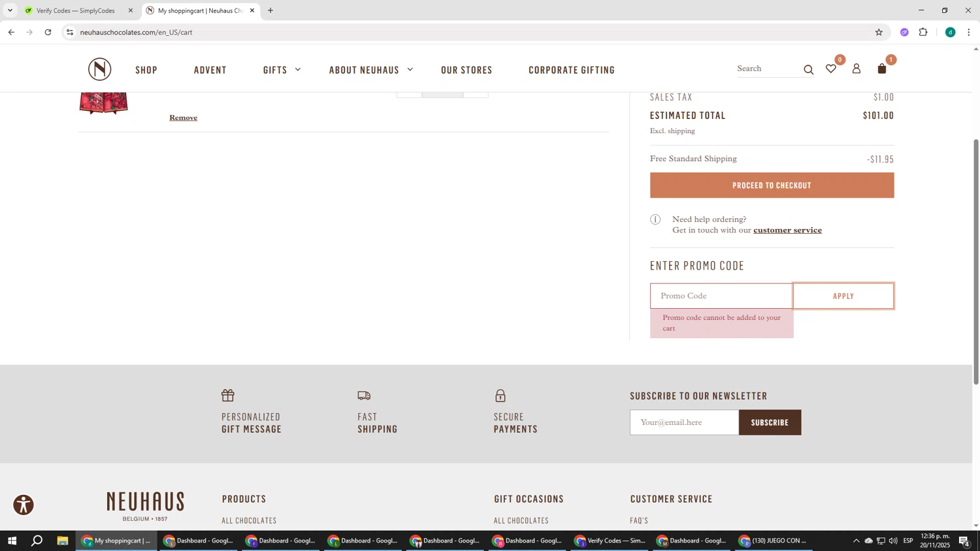Click the Neuhaus logo in the header
Viewport: 980px width, 551px height.
[100, 69]
